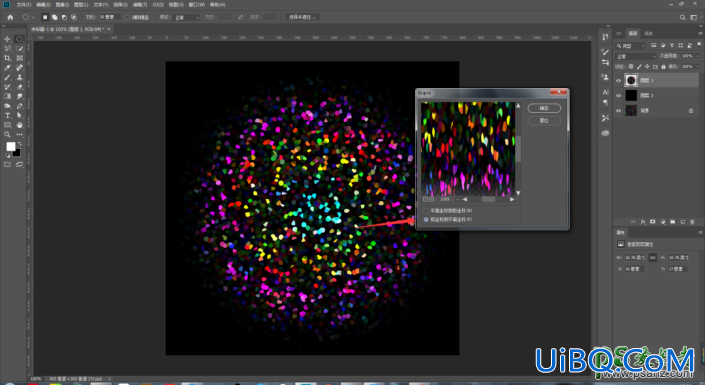The width and height of the screenshot is (705, 385).
Task: Delete layer with trash icon
Action: [x=692, y=222]
